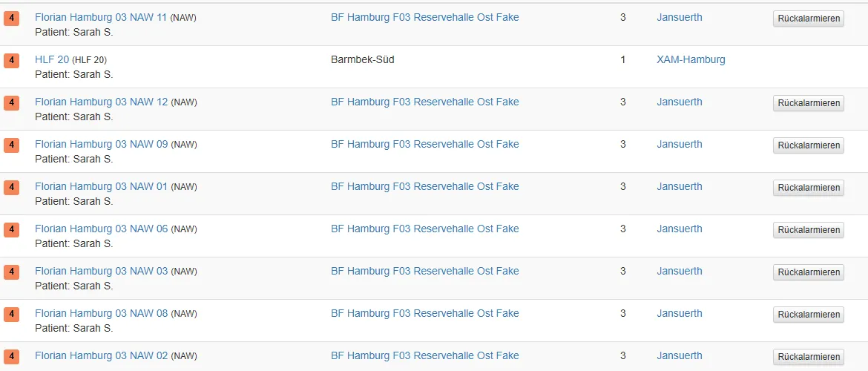The height and width of the screenshot is (371, 868).
Task: Open station link in NAW 08 row
Action: pos(424,313)
